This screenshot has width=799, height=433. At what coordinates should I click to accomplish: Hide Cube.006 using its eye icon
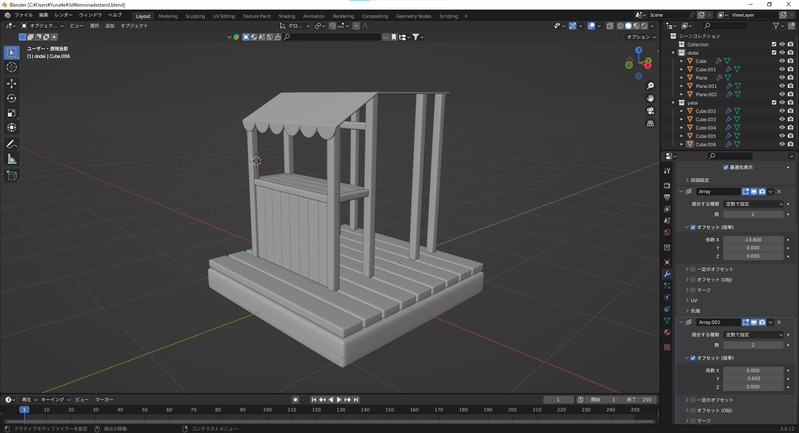click(x=781, y=144)
